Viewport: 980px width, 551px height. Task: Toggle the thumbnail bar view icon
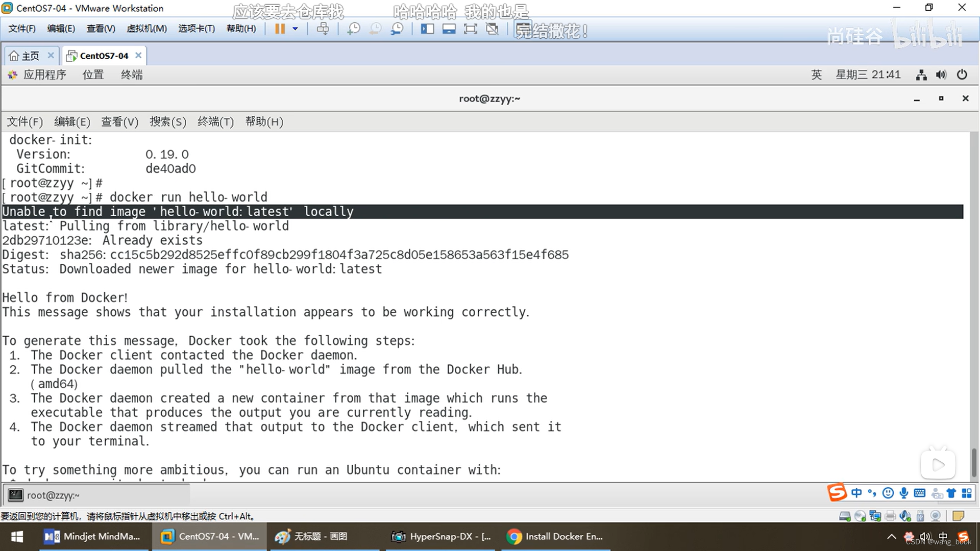tap(449, 29)
